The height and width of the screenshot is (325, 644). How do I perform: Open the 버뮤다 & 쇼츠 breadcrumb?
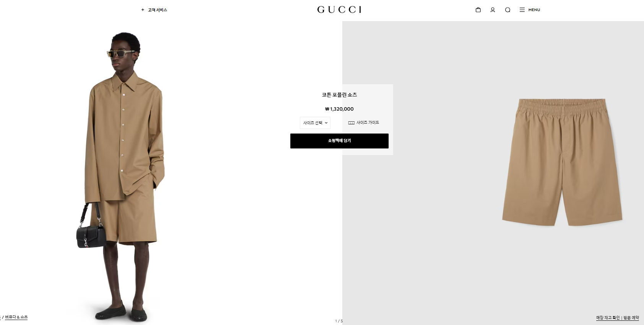click(x=16, y=317)
